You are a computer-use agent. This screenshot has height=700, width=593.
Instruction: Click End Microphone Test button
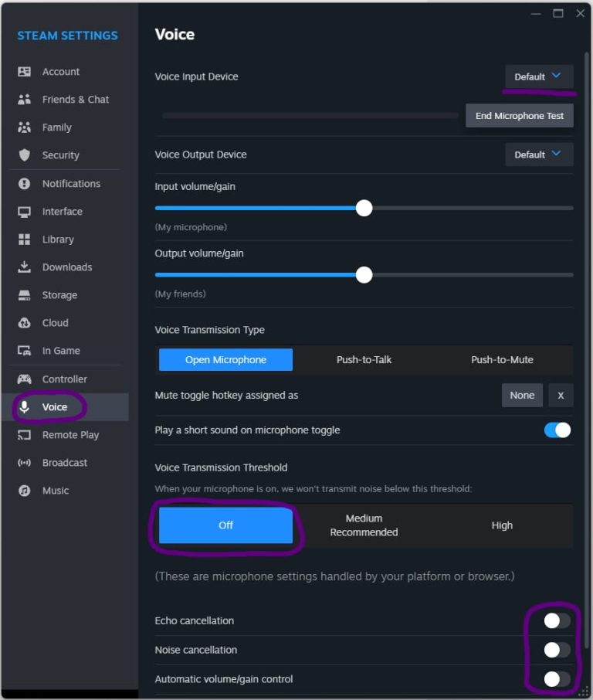coord(520,116)
